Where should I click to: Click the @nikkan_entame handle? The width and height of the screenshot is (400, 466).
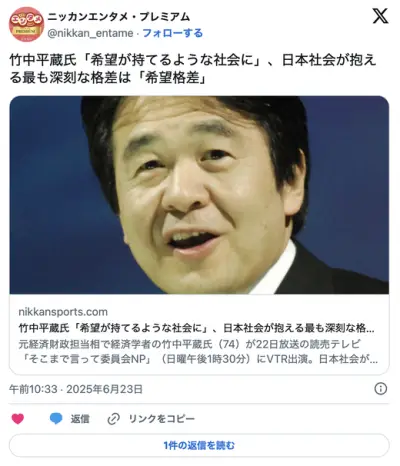point(90,33)
